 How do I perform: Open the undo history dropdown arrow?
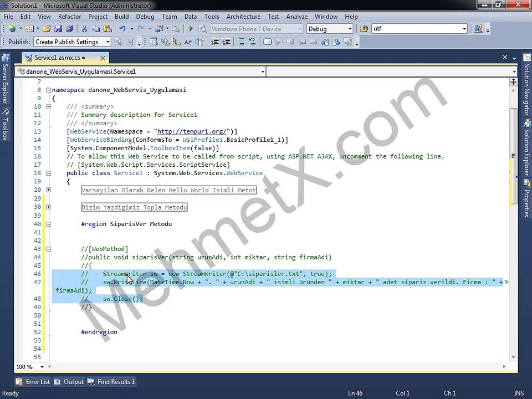tap(132, 29)
